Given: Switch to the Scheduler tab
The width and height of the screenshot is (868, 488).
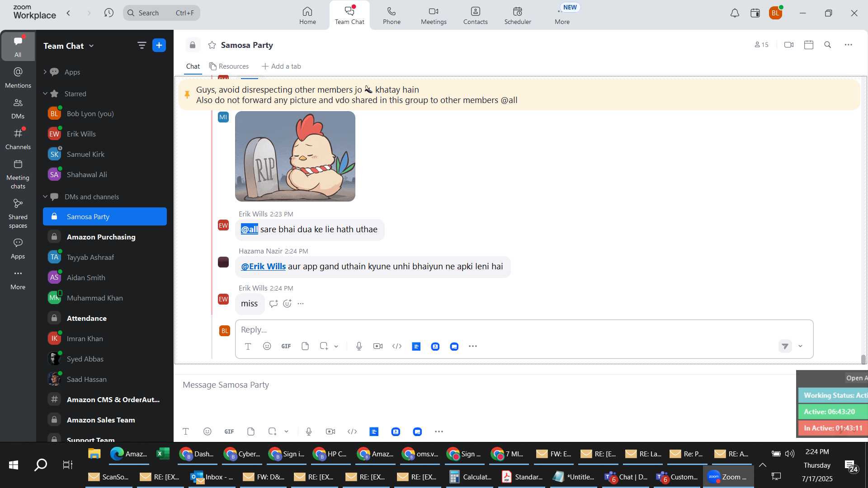Looking at the screenshot, I should point(518,15).
